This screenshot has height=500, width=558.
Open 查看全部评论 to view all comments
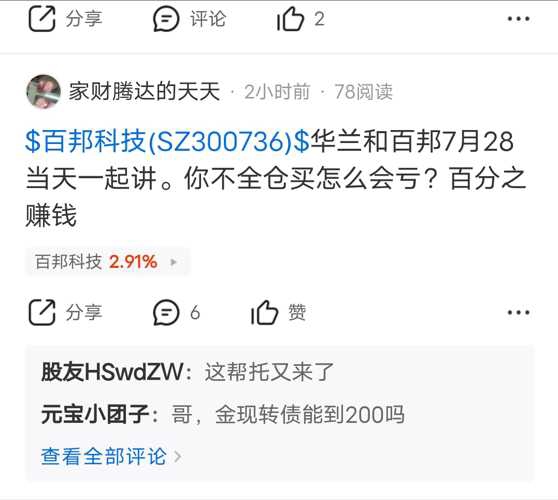[104, 456]
